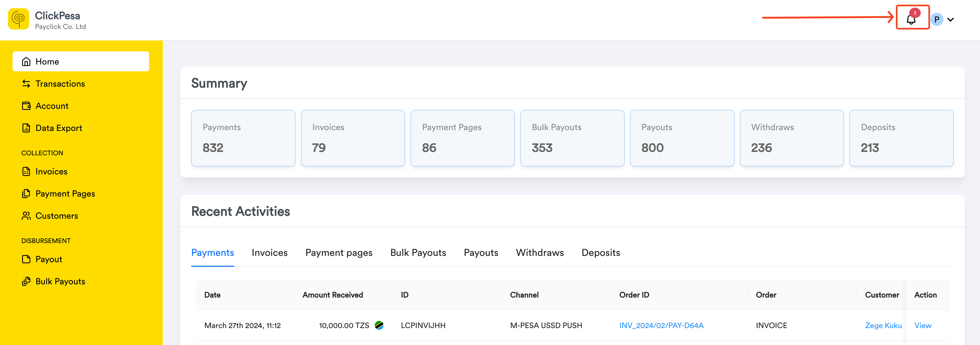Viewport: 980px width, 345px height.
Task: Switch to the Invoices tab in Recent Activities
Action: [269, 253]
